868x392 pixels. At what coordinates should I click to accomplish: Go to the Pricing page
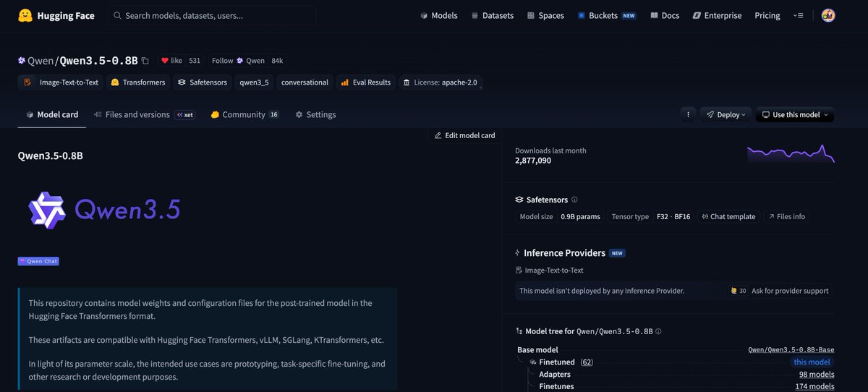(x=767, y=15)
